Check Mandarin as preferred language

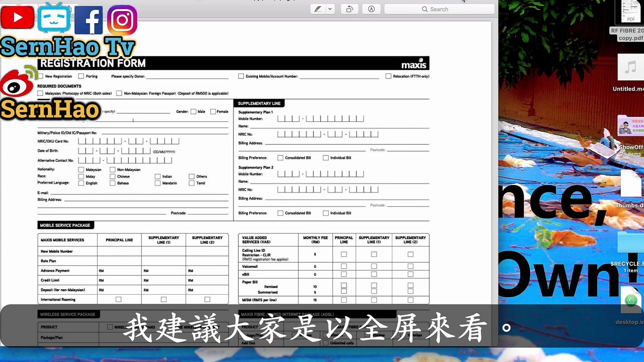click(x=157, y=183)
